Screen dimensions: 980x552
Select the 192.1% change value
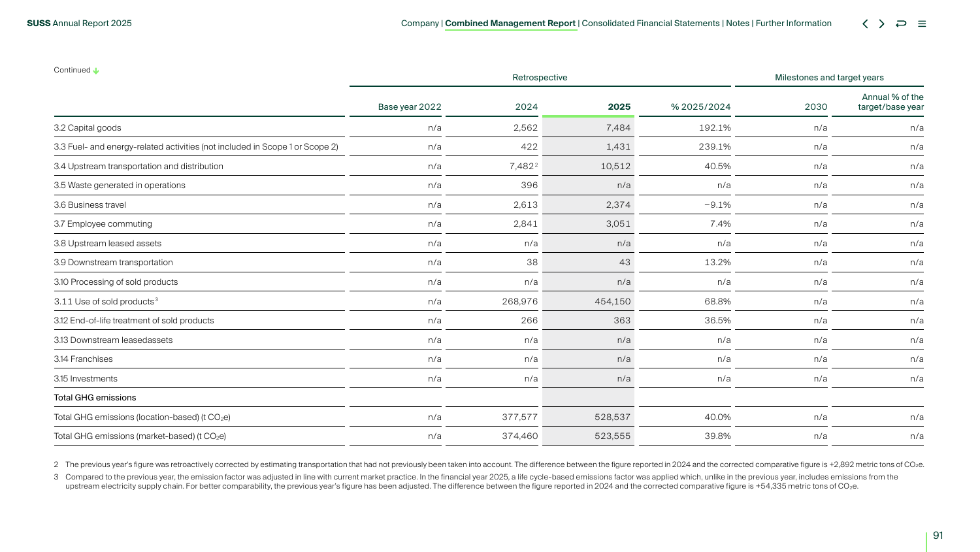tap(715, 128)
